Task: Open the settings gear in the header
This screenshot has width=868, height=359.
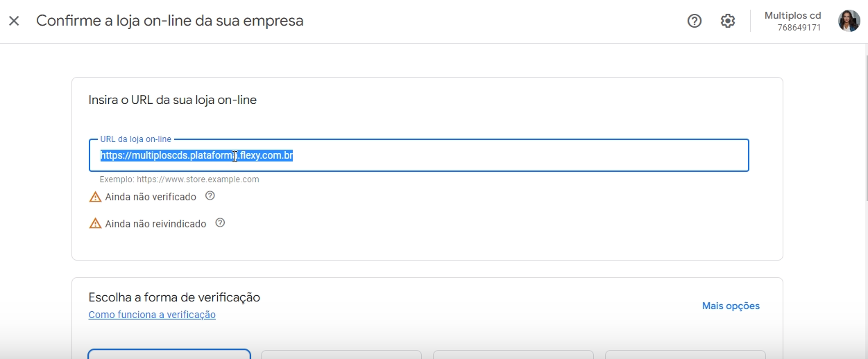Action: [728, 21]
